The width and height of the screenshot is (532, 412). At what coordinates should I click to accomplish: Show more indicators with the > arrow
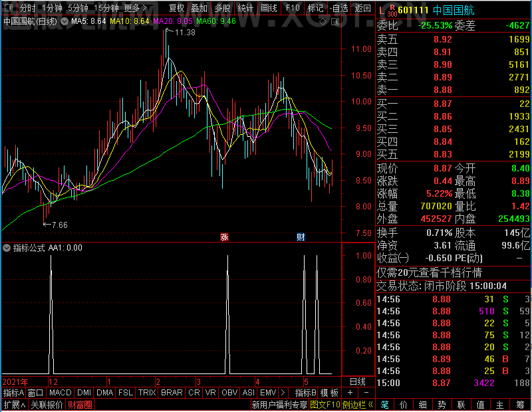tap(283, 393)
